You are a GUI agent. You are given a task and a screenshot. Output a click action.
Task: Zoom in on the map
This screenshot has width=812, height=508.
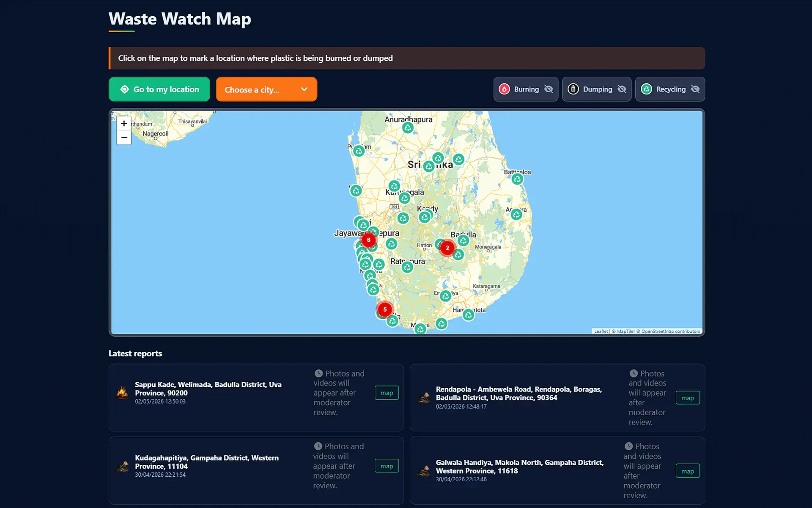(124, 124)
